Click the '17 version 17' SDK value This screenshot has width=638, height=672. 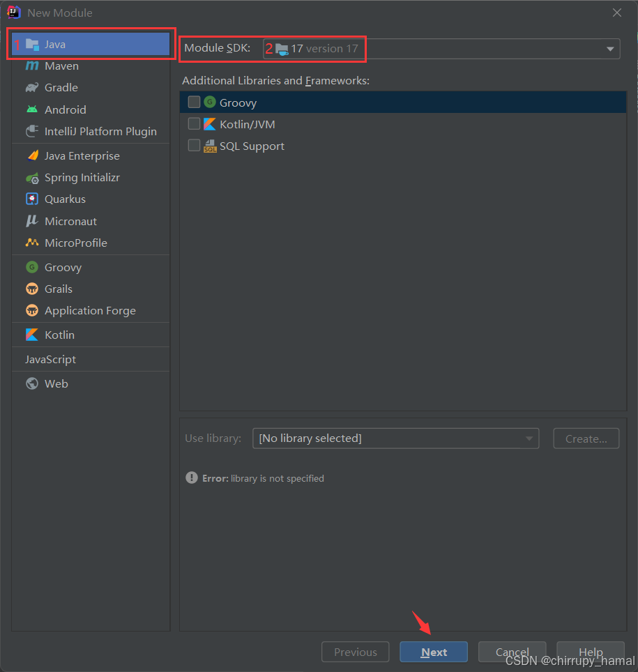324,49
